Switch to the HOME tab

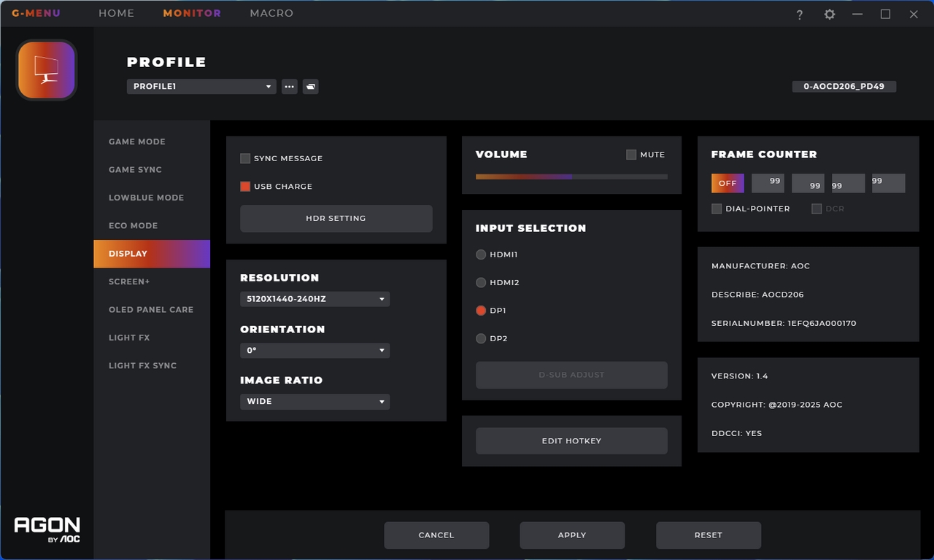[x=117, y=13]
